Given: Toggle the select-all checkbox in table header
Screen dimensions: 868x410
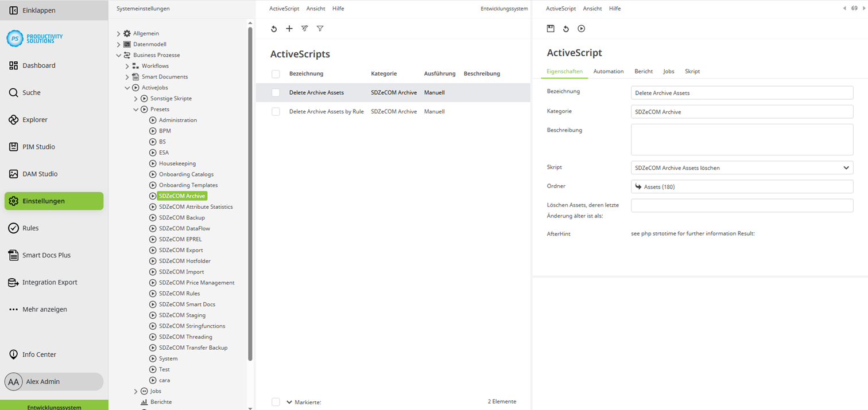Looking at the screenshot, I should (276, 74).
